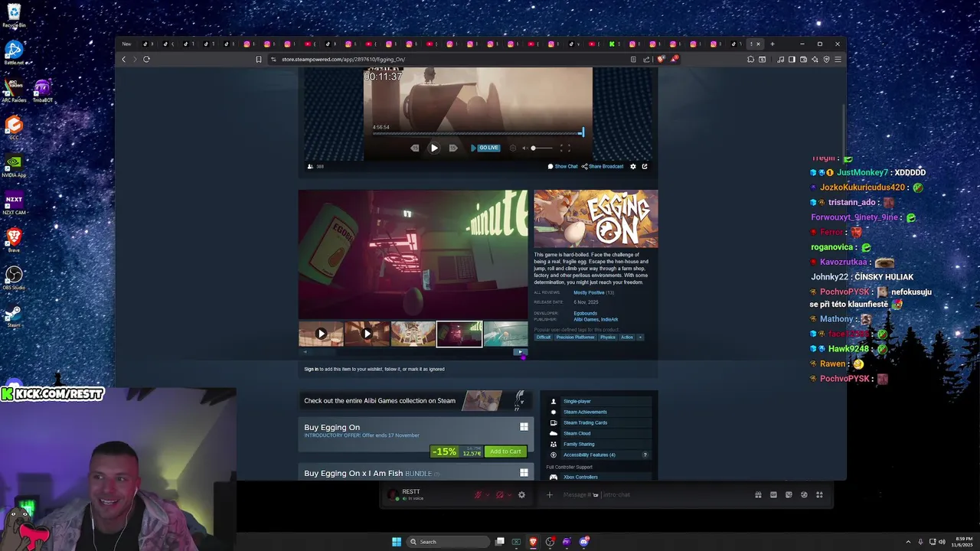Expand Discord microphone options arrow
This screenshot has width=980, height=551.
coord(487,495)
